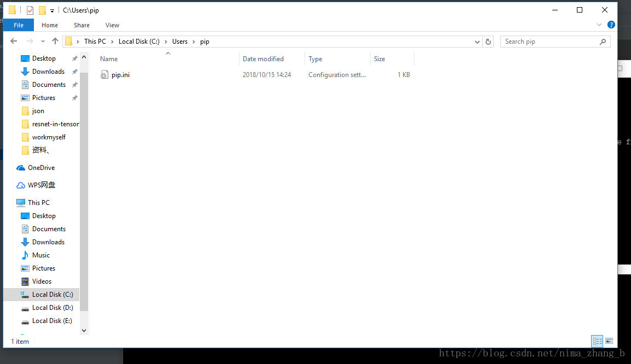631x364 pixels.
Task: Open the View ribbon tab
Action: click(112, 25)
